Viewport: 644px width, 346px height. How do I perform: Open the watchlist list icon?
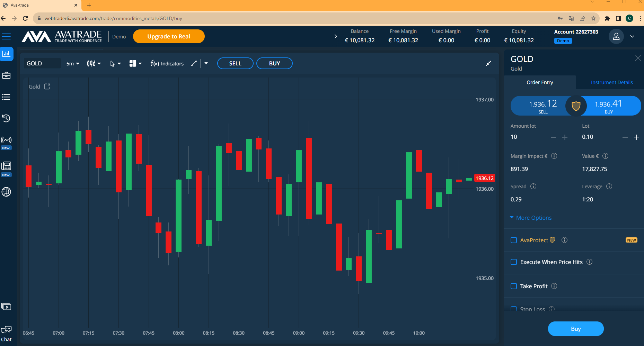pyautogui.click(x=6, y=97)
